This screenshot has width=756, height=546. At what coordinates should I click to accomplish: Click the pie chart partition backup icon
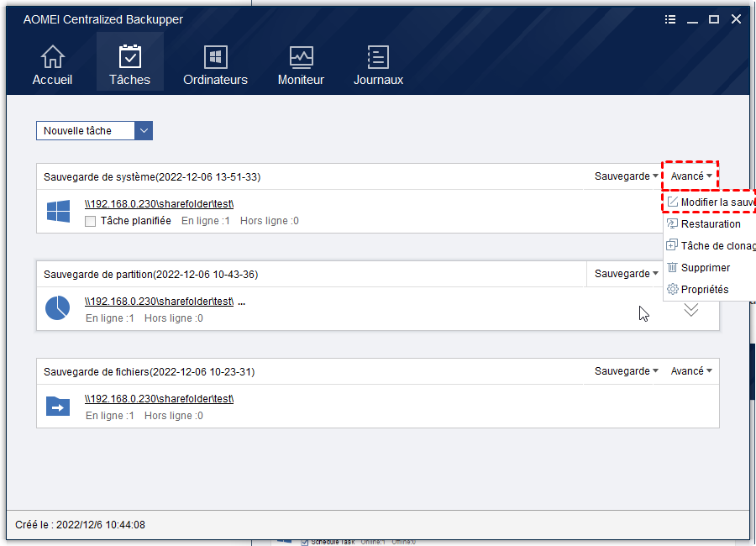click(x=57, y=307)
